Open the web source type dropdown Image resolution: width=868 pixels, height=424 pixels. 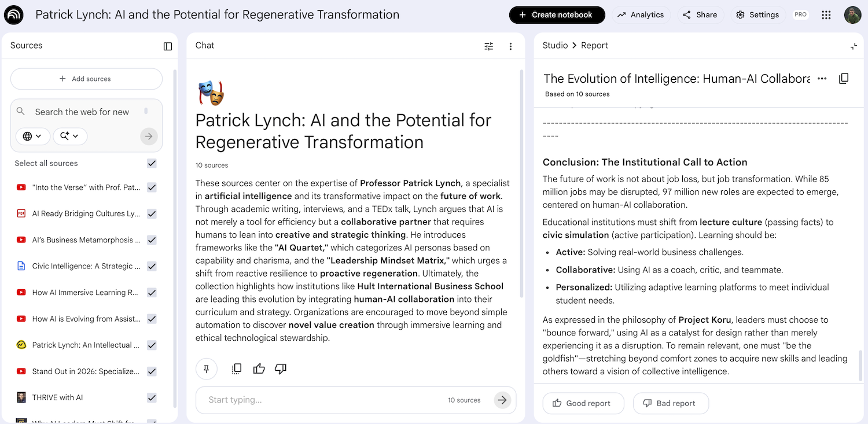pyautogui.click(x=32, y=137)
